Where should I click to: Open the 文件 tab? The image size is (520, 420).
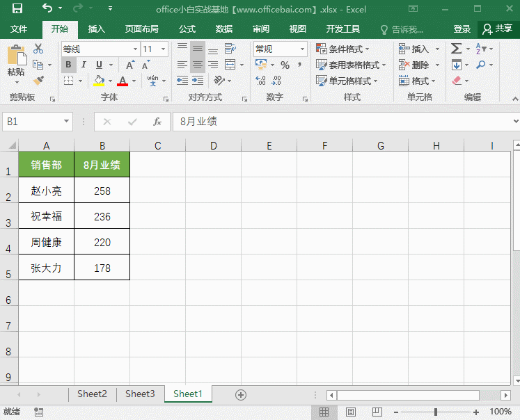point(19,29)
